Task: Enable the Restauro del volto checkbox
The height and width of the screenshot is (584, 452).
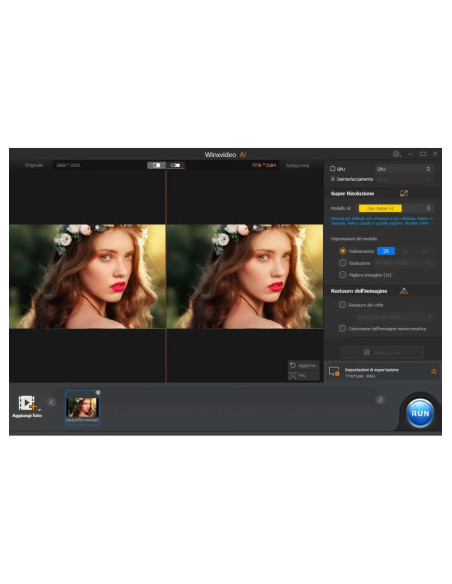Action: pyautogui.click(x=342, y=305)
